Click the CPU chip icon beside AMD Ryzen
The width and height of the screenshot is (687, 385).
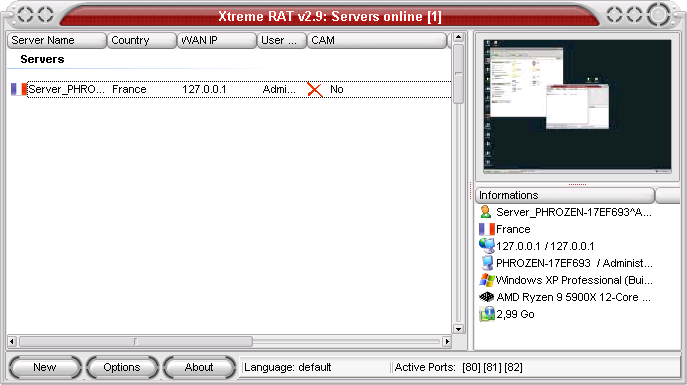click(x=486, y=297)
